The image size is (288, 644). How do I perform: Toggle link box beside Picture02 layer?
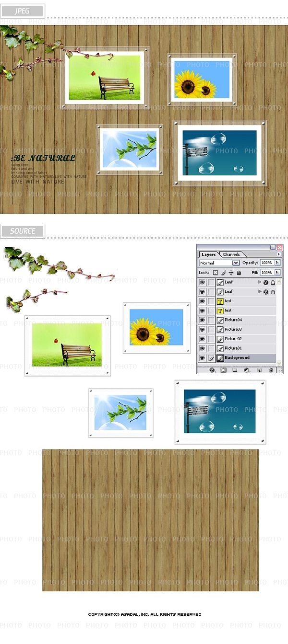pos(211,339)
